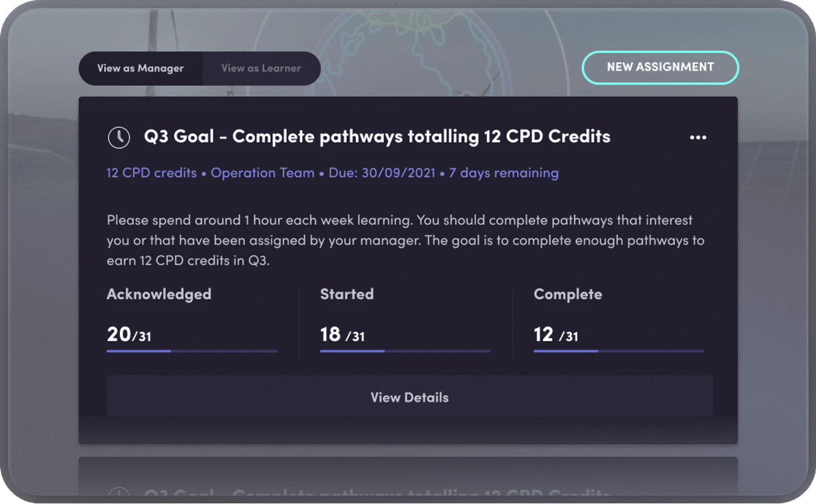Screen dimensions: 816x504
Task: Click the Q3 Goal assignment title
Action: tap(377, 137)
